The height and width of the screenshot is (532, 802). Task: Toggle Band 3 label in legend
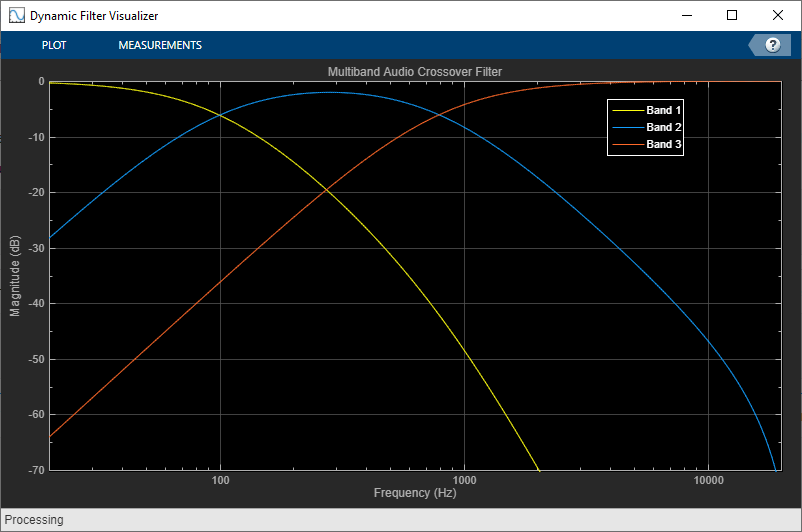click(x=663, y=144)
